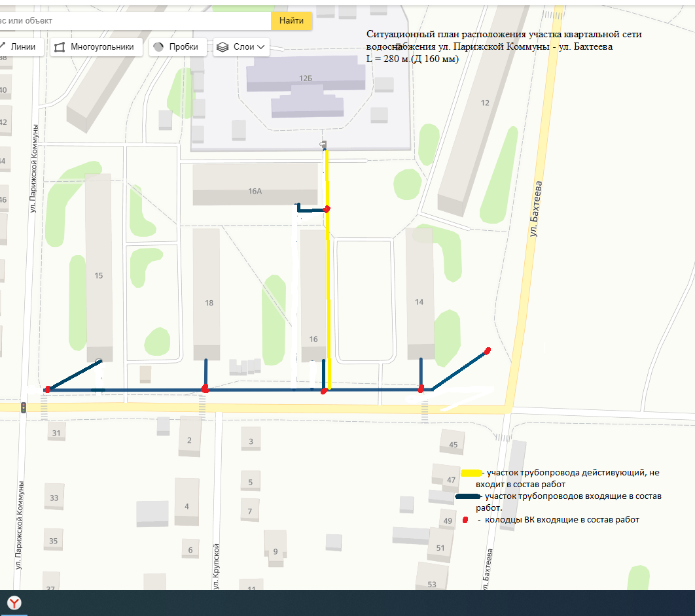Toggle the Пробки traffic layer
Image resolution: width=695 pixels, height=616 pixels.
pos(178,47)
